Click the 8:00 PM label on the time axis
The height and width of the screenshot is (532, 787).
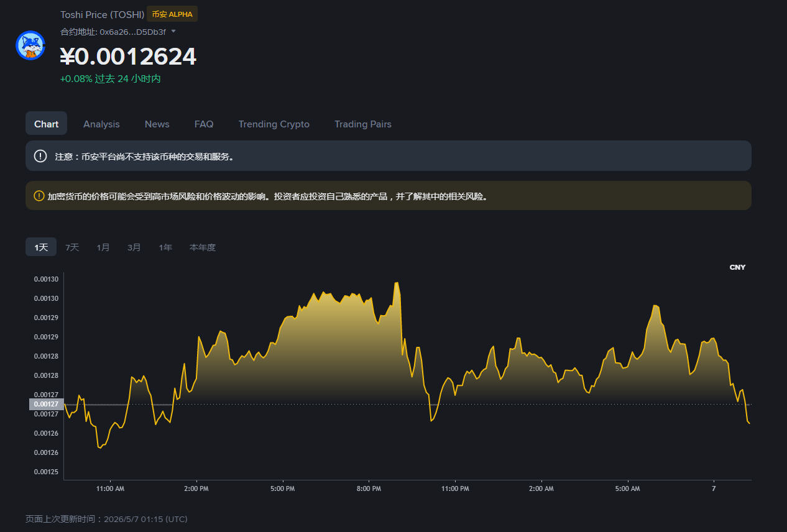click(369, 488)
